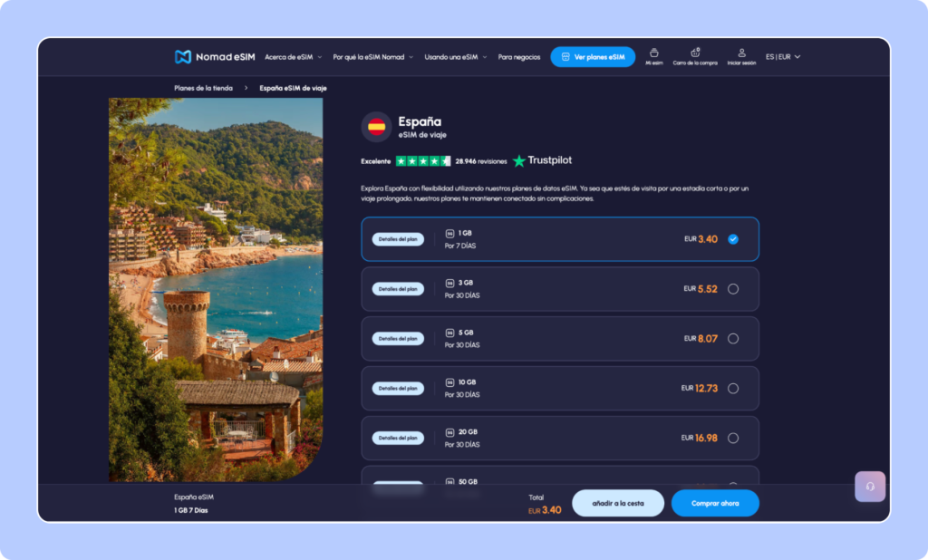Viewport: 928px width, 560px height.
Task: Click the Trustpilot rating stars
Action: click(x=423, y=160)
